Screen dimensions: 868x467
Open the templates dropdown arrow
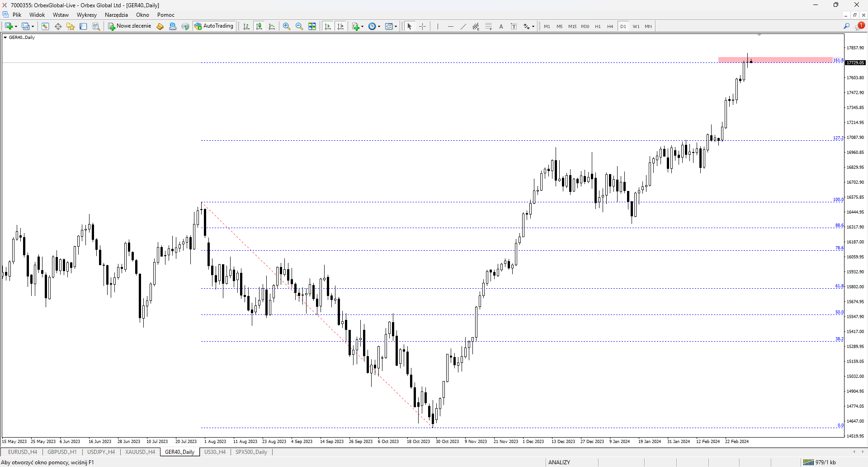tap(396, 27)
